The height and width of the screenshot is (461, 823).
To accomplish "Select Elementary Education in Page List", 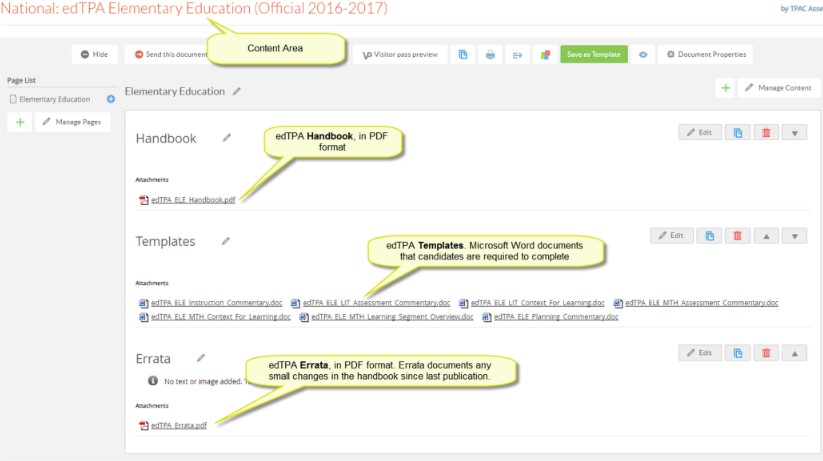I will click(55, 99).
